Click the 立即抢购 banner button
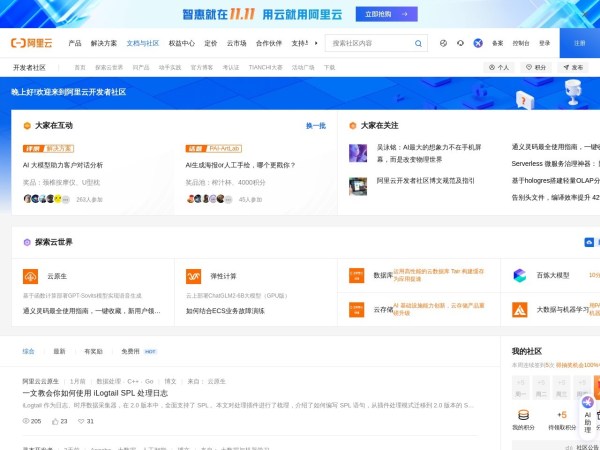 coord(377,14)
